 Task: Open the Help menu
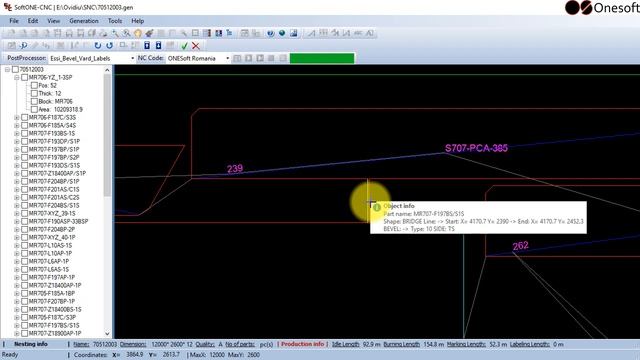138,21
